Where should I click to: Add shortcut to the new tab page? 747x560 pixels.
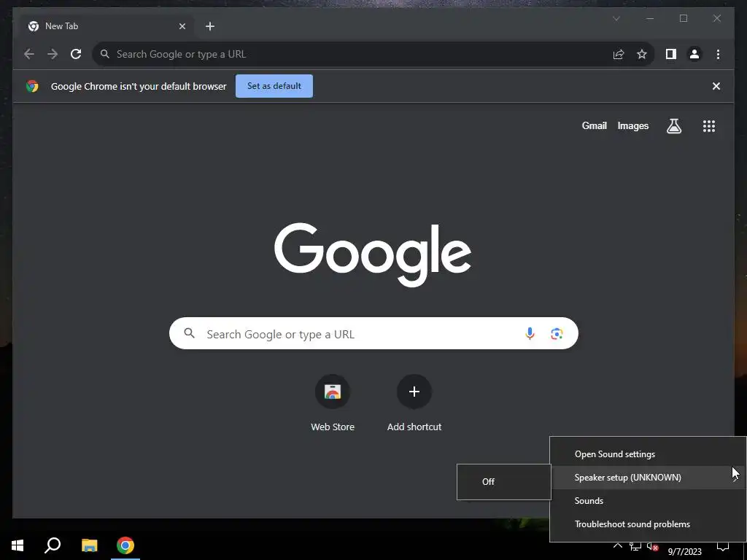(x=414, y=404)
